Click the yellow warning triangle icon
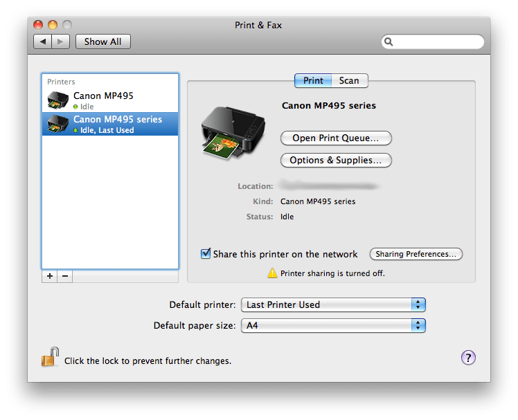The image size is (518, 420). pos(272,273)
